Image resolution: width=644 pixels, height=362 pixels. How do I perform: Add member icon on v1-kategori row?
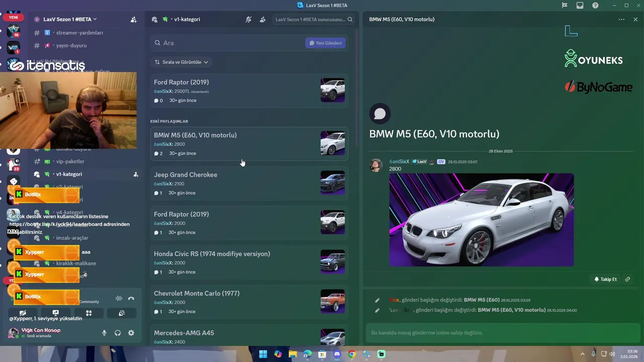pyautogui.click(x=136, y=174)
